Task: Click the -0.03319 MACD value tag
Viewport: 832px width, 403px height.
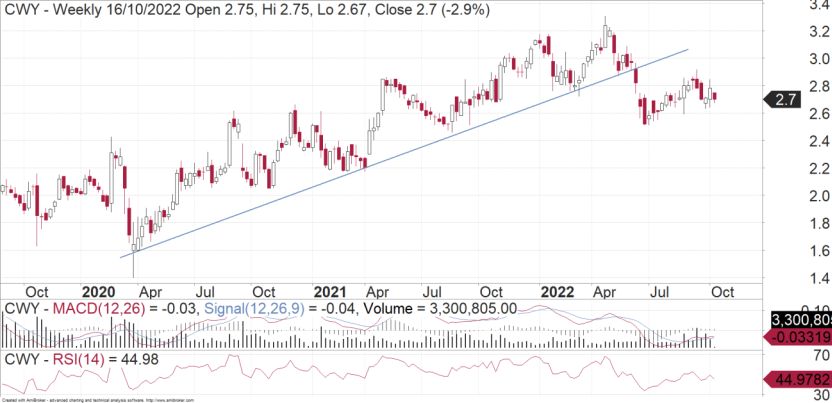Action: tap(798, 336)
